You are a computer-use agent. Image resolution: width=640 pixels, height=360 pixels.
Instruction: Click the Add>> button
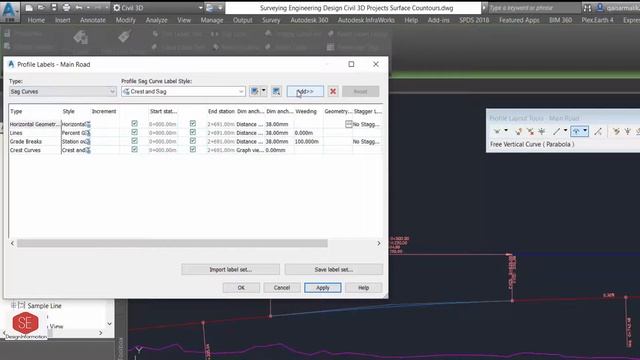(x=305, y=91)
